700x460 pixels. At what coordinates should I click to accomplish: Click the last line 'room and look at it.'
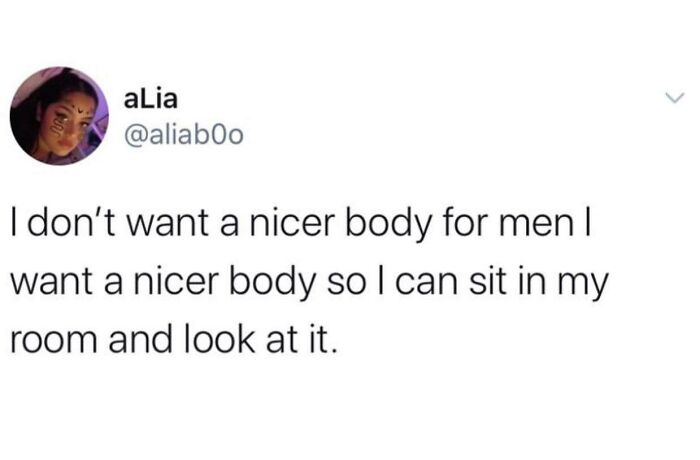(x=172, y=340)
